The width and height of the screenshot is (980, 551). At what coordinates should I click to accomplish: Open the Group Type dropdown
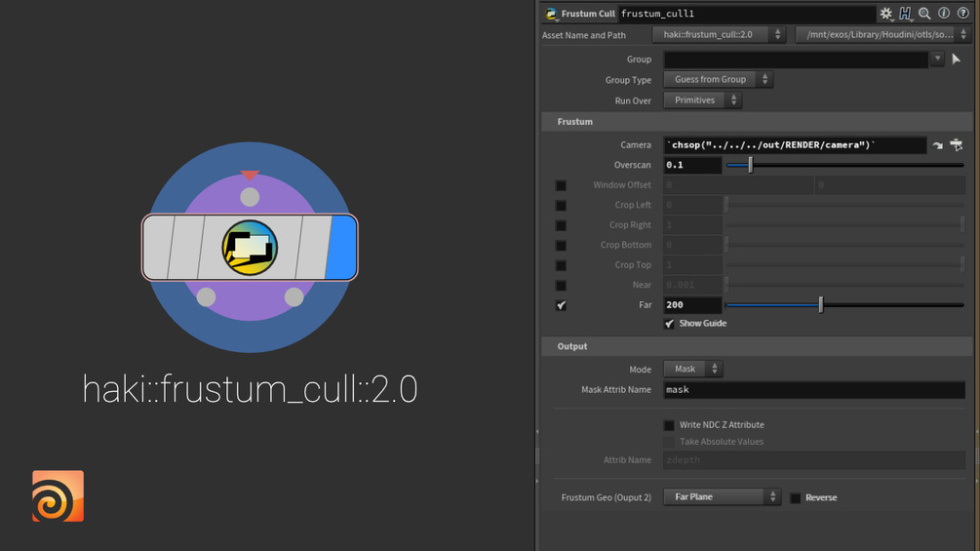click(x=718, y=79)
